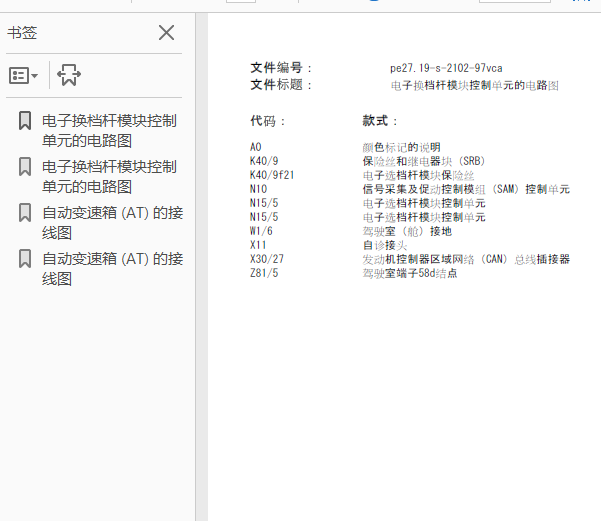This screenshot has width=601, height=521.
Task: Click the description 自诊接头
Action: [384, 245]
